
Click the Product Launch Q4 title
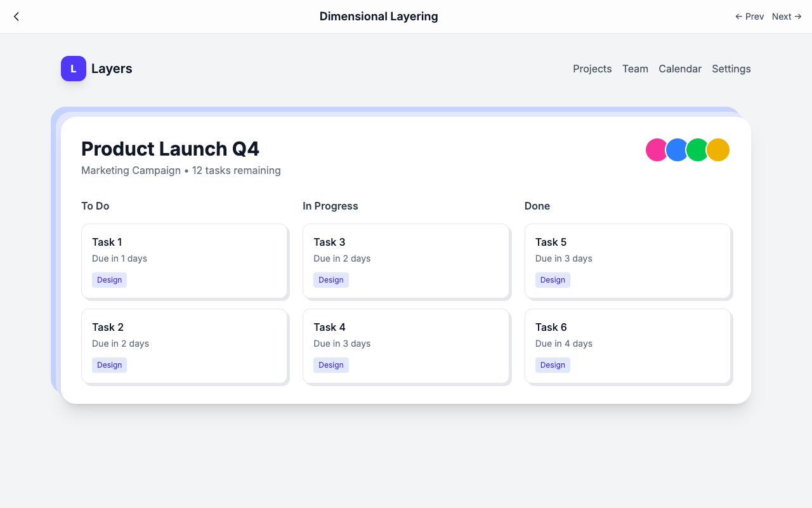click(x=171, y=149)
